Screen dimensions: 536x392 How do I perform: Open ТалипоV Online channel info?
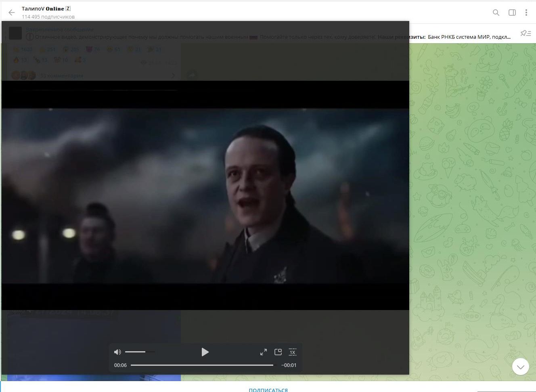point(46,8)
